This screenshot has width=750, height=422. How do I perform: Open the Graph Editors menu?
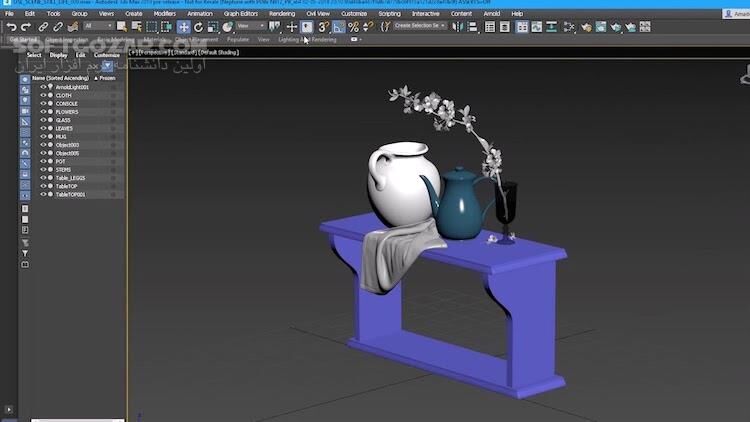point(241,14)
